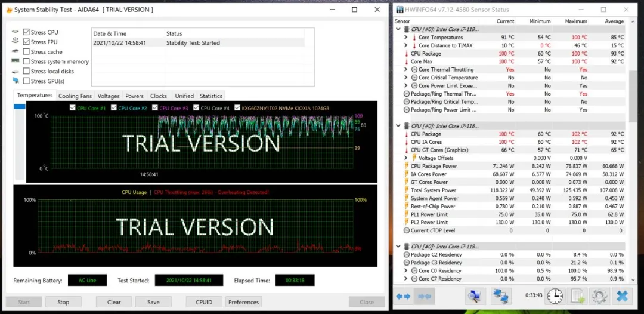The height and width of the screenshot is (314, 644).
Task: Toggle CPU Core #1 graph checkbox
Action: [x=73, y=108]
